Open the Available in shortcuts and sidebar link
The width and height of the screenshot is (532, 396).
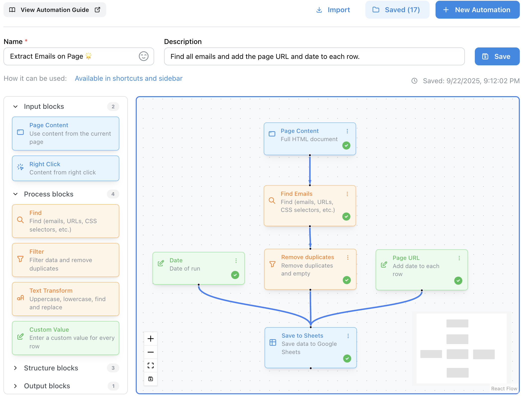(x=129, y=78)
